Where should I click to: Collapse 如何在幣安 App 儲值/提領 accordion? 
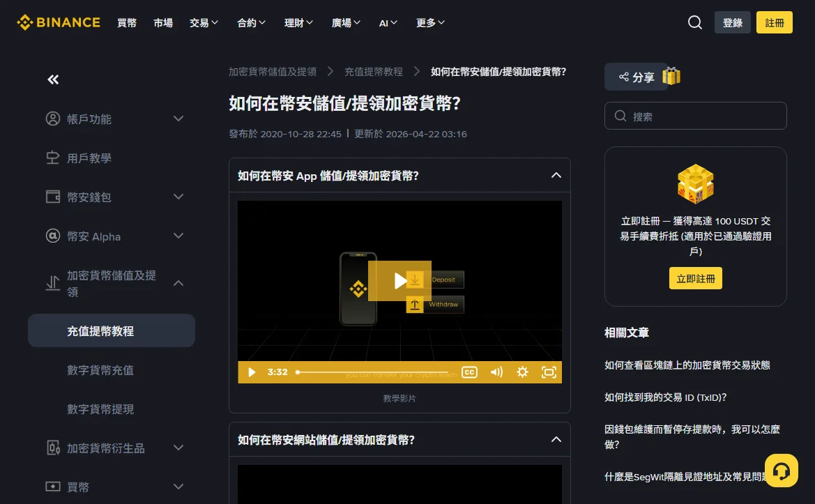[x=556, y=175]
